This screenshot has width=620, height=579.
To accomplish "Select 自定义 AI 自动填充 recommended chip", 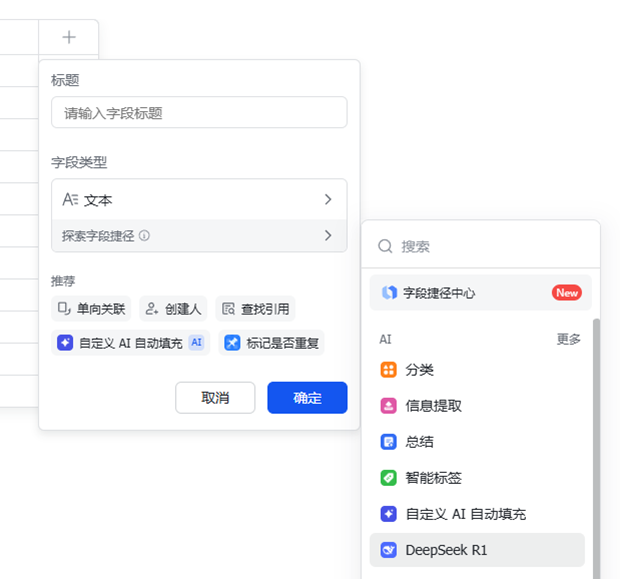I will tap(130, 343).
